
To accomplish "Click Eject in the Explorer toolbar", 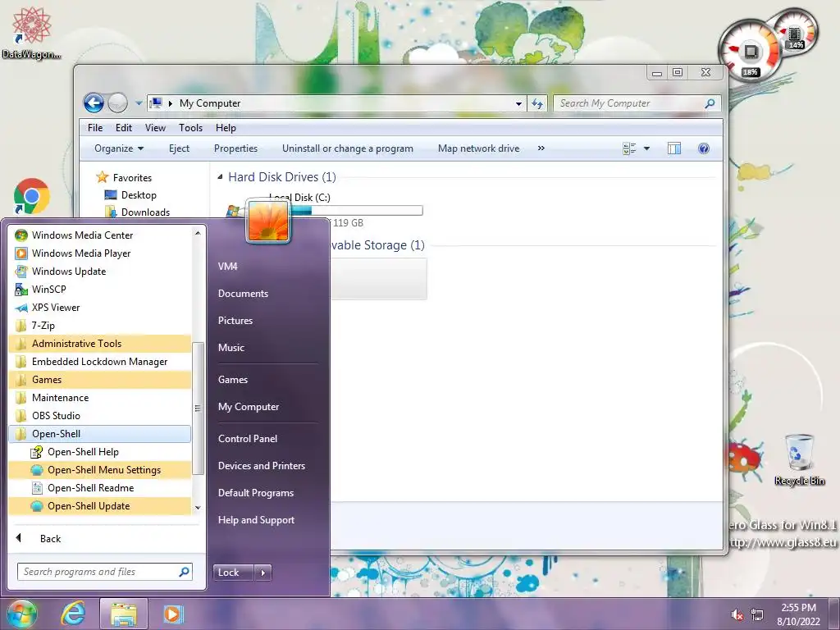I will [179, 148].
